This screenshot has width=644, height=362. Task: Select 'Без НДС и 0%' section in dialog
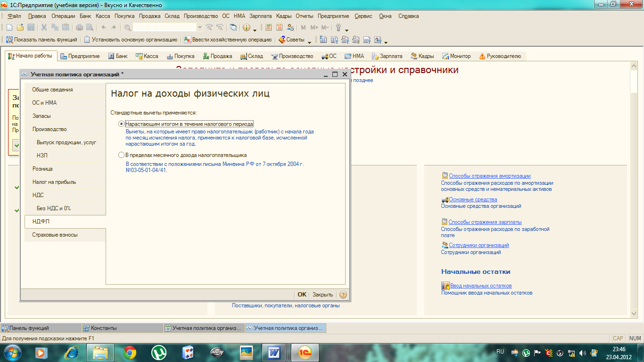(65, 208)
